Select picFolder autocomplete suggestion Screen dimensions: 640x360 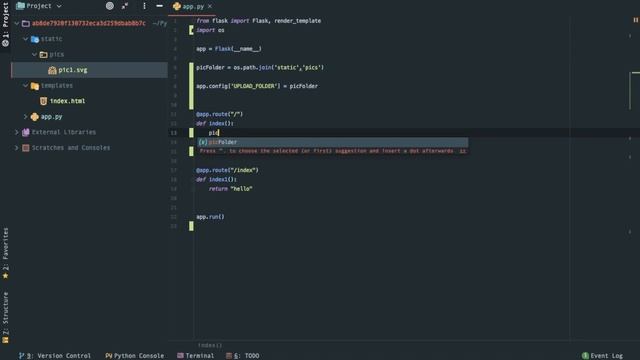(333, 142)
